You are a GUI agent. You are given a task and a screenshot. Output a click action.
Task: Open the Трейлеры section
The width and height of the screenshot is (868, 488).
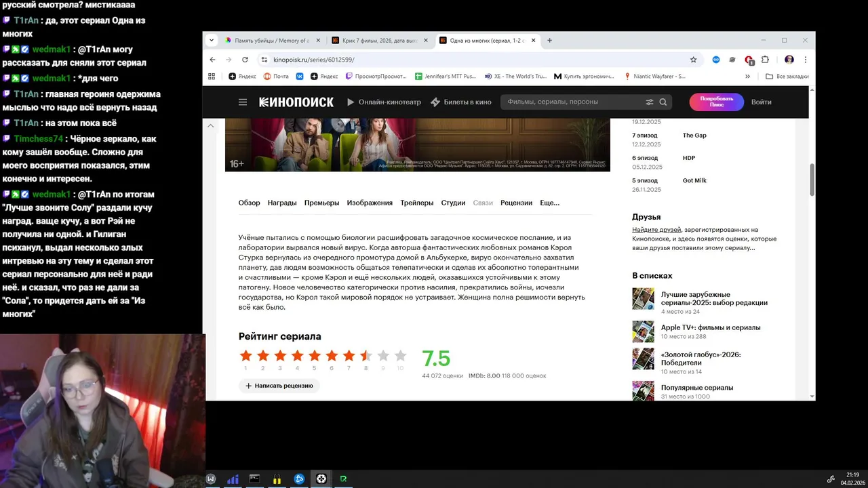coord(416,203)
